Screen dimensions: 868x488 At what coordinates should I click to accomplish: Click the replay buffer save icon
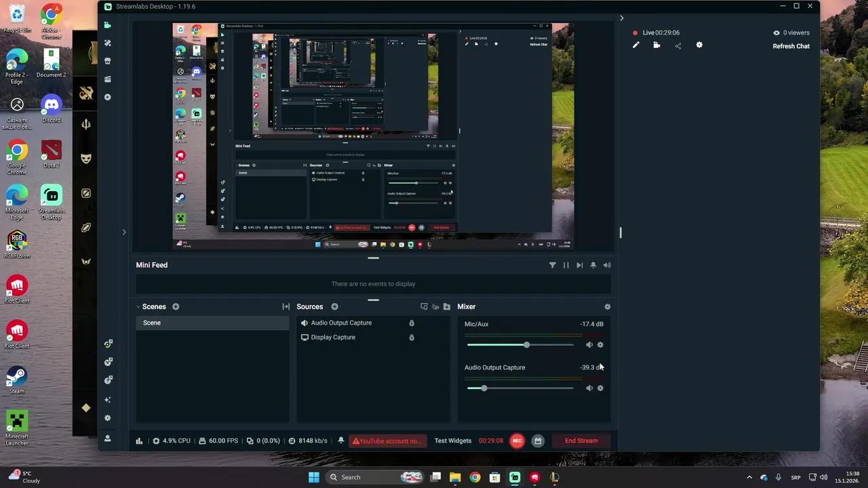(x=538, y=441)
